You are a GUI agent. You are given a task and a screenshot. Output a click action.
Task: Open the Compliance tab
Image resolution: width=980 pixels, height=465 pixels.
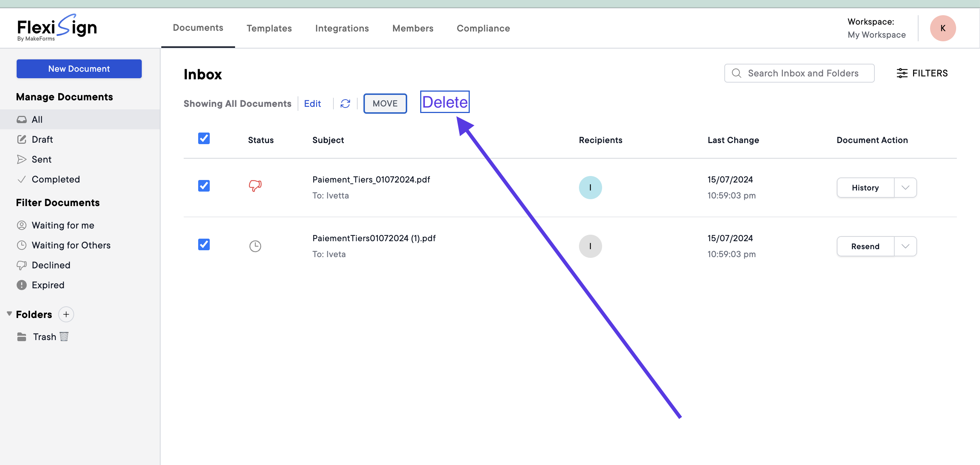[483, 28]
